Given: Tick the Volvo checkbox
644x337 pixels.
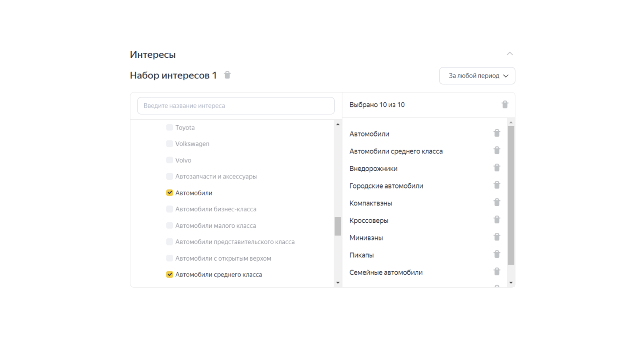Looking at the screenshot, I should click(170, 160).
